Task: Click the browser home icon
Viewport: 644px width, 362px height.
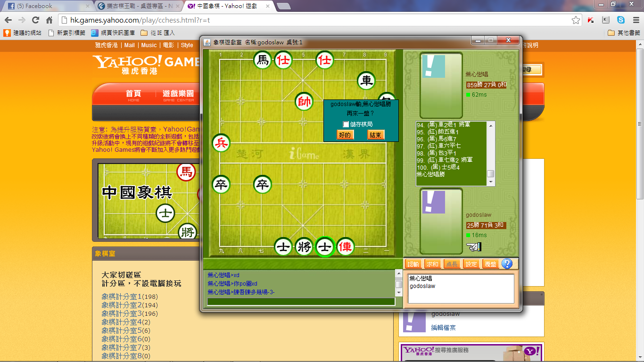Action: (49, 20)
